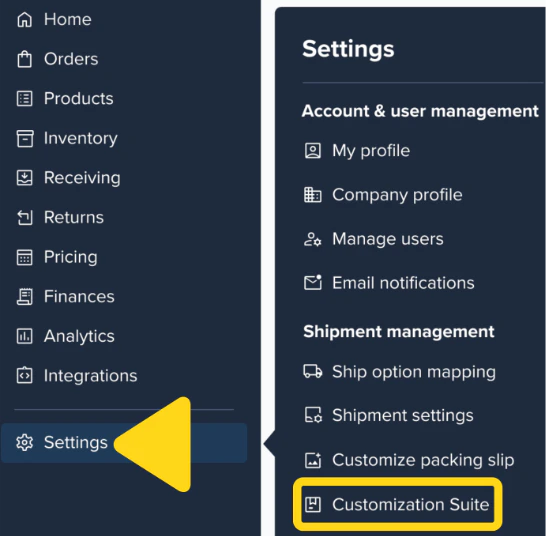Click the Shipment management heading

point(399,332)
